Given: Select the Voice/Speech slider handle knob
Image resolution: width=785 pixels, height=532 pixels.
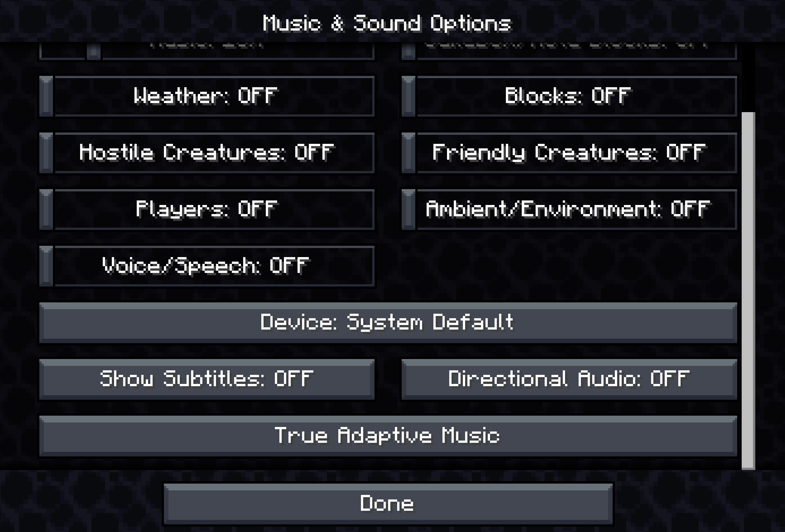Looking at the screenshot, I should (x=46, y=266).
